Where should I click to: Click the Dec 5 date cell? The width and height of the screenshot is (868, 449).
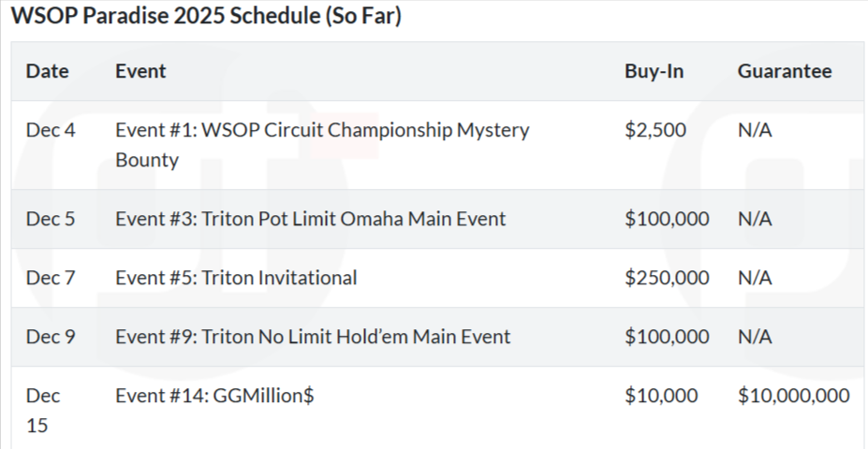pyautogui.click(x=51, y=219)
